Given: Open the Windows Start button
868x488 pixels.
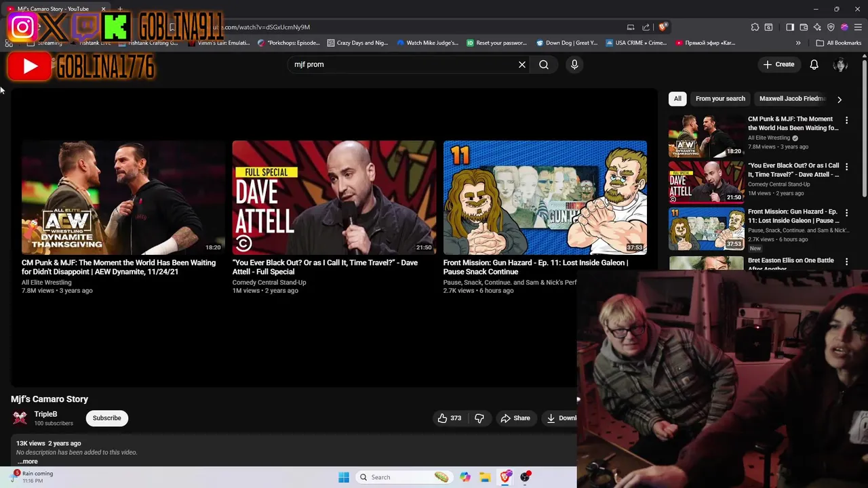Looking at the screenshot, I should coord(344,477).
